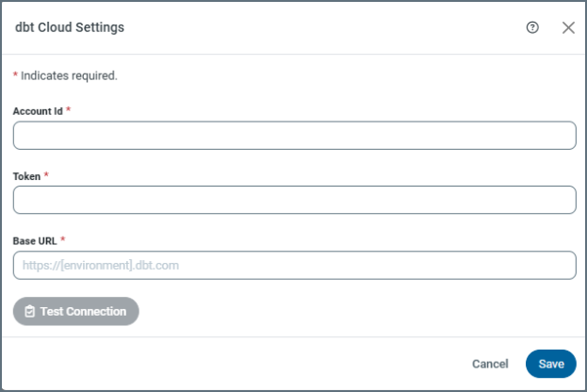This screenshot has width=587, height=392.
Task: Click the Base URL field label
Action: click(35, 240)
